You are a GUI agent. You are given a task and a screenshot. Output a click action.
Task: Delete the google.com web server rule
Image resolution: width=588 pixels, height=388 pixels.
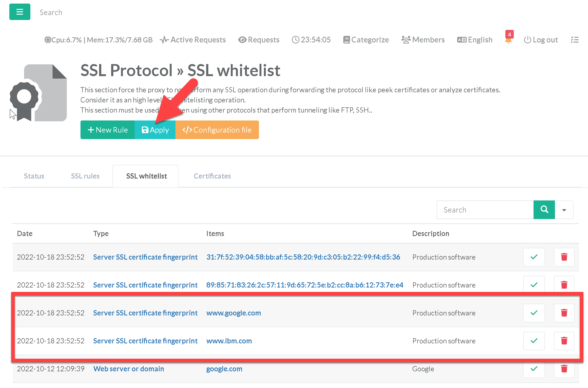point(564,369)
